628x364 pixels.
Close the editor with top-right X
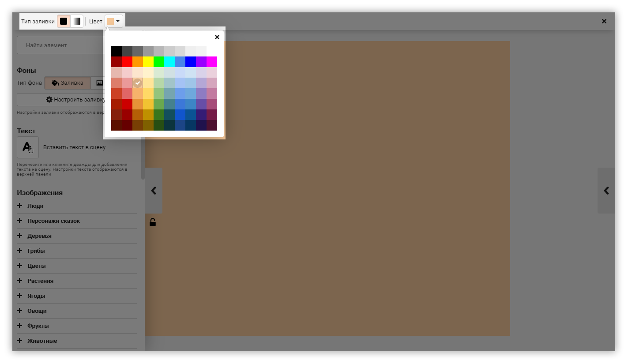[x=604, y=21]
